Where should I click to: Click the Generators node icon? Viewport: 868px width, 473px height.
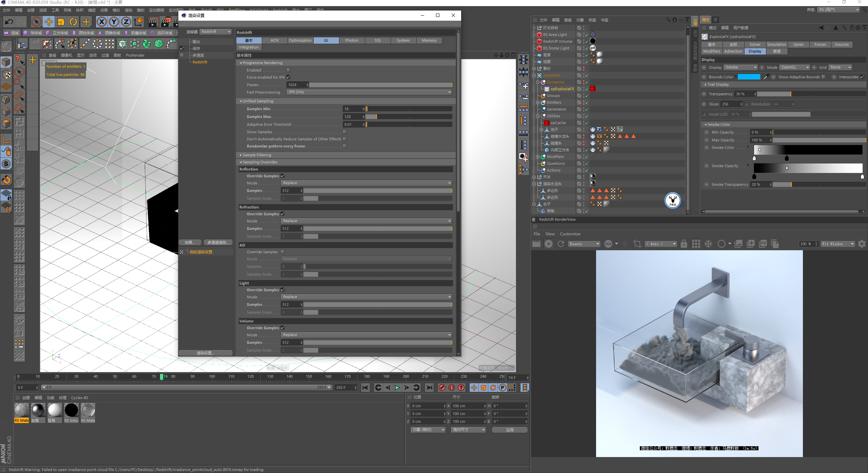543,109
